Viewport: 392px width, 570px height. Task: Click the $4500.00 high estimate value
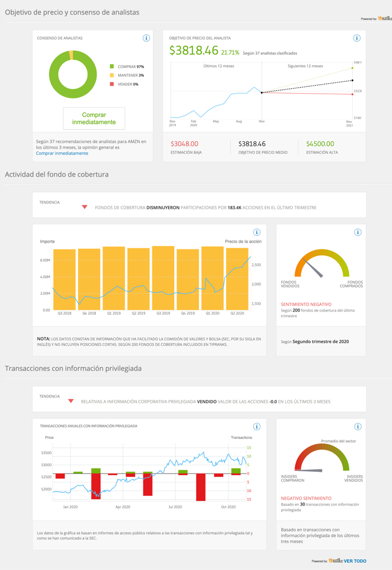point(320,144)
